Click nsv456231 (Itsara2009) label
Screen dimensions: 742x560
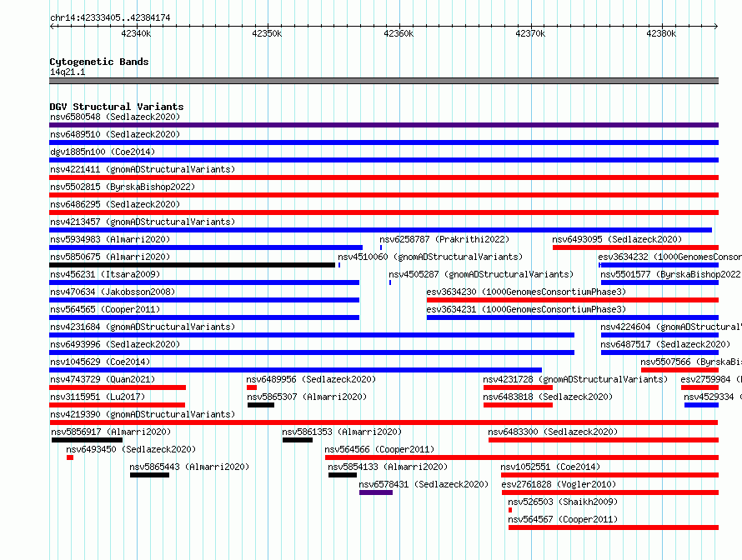[105, 274]
